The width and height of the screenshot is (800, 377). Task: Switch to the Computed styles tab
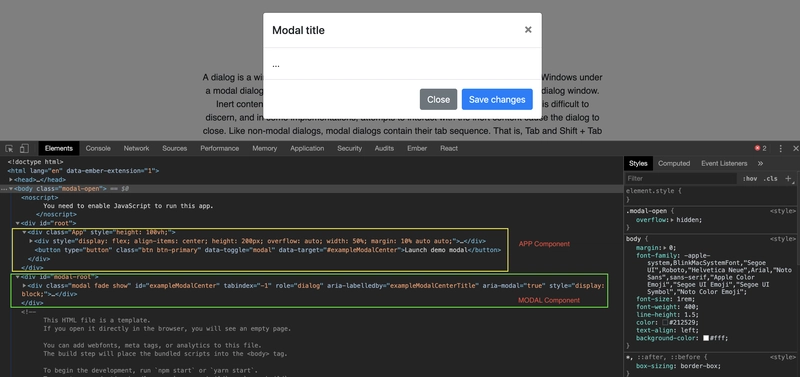[x=673, y=163]
